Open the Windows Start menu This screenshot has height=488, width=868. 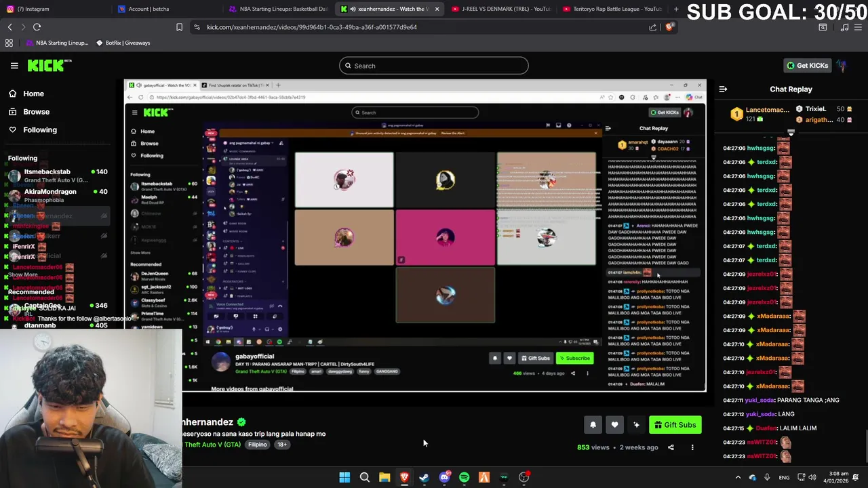[344, 477]
